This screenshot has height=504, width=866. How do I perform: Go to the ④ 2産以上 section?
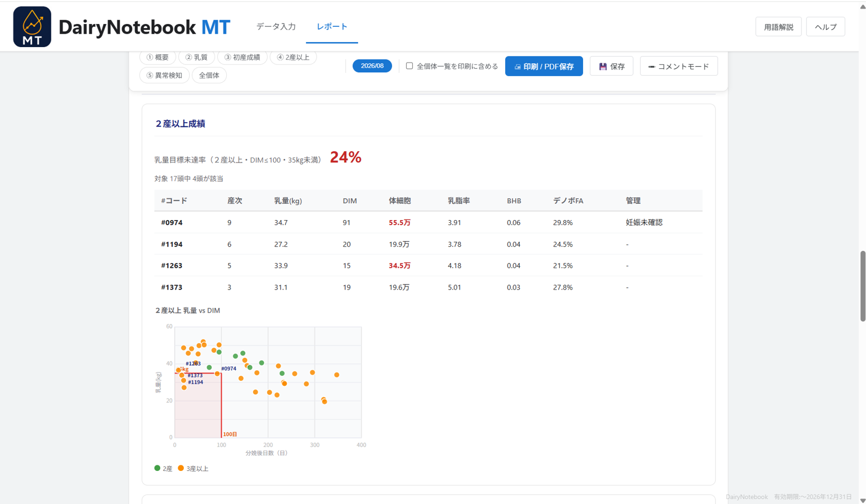293,57
